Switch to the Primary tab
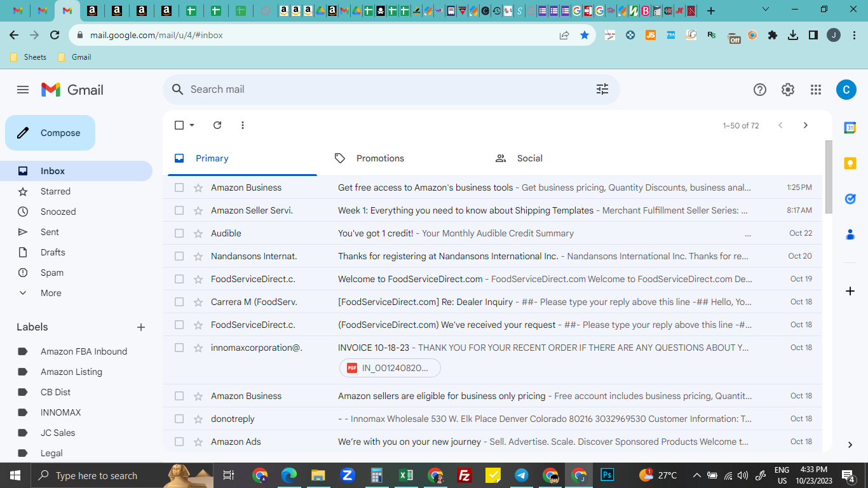 tap(242, 158)
